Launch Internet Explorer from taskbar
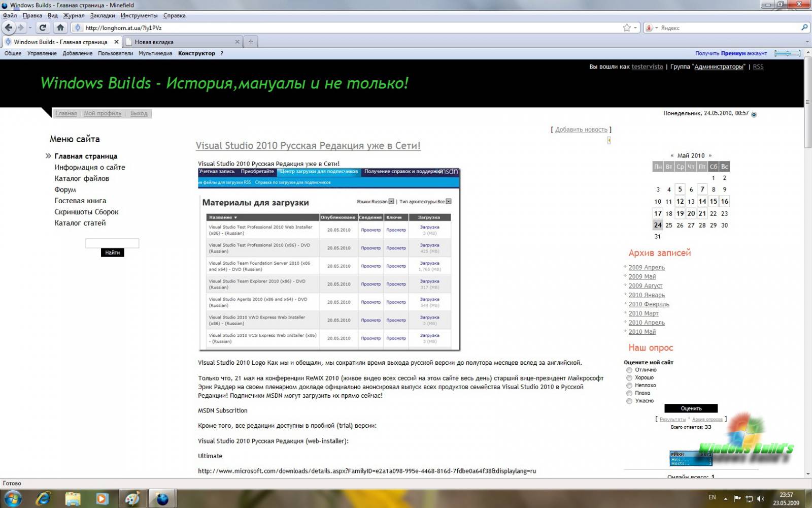The image size is (812, 508). click(43, 499)
